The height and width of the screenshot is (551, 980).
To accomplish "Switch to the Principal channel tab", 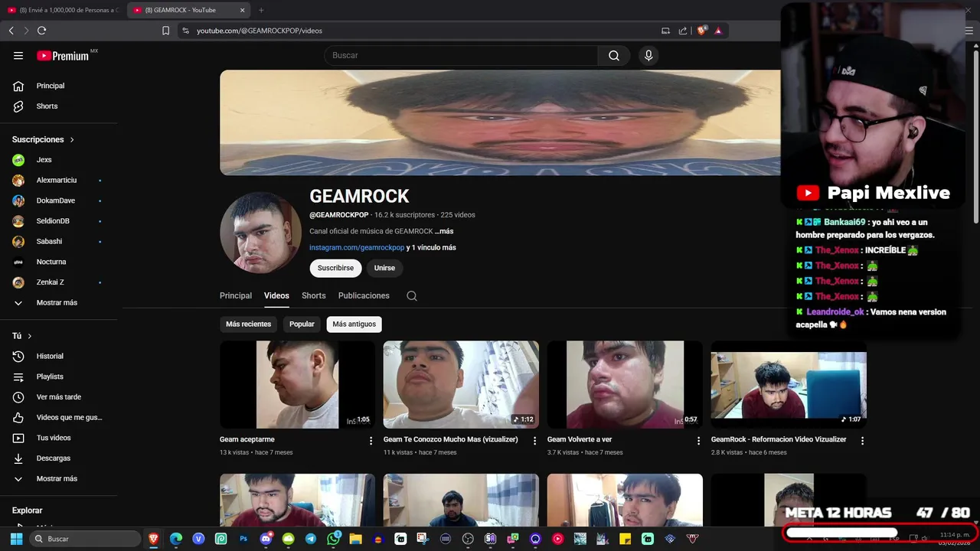I will click(x=236, y=295).
